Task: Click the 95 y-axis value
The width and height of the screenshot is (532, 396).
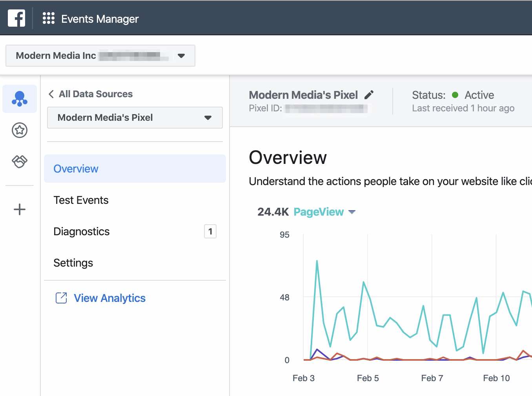Action: [x=284, y=235]
